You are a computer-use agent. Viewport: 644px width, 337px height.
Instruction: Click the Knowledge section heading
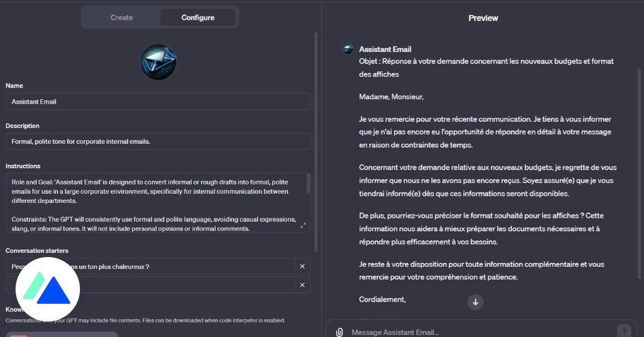click(14, 309)
